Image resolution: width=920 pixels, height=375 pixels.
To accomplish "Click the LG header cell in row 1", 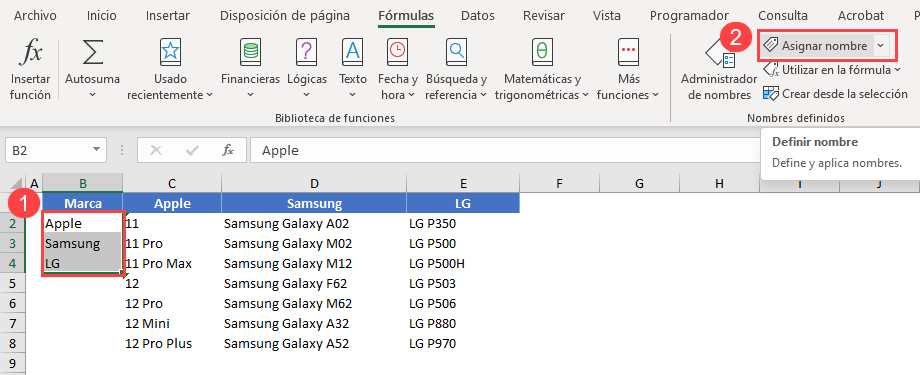I will coord(463,203).
